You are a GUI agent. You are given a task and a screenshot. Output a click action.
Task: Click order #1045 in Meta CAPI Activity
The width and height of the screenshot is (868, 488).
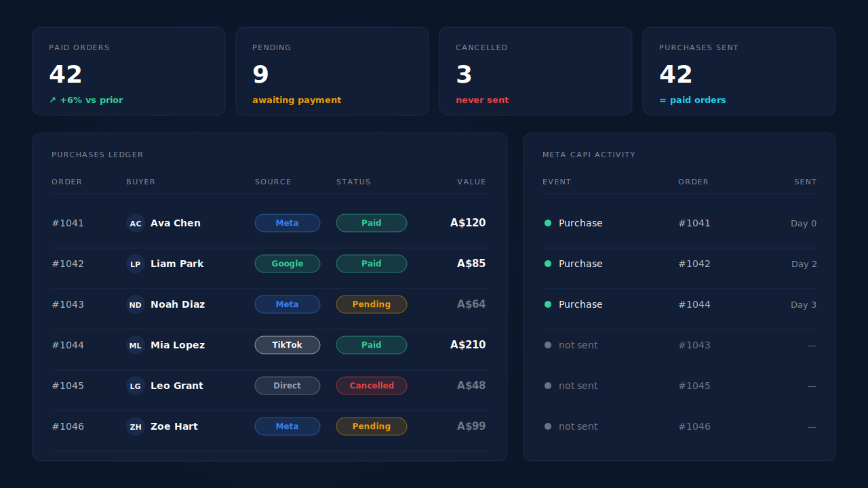pos(694,386)
